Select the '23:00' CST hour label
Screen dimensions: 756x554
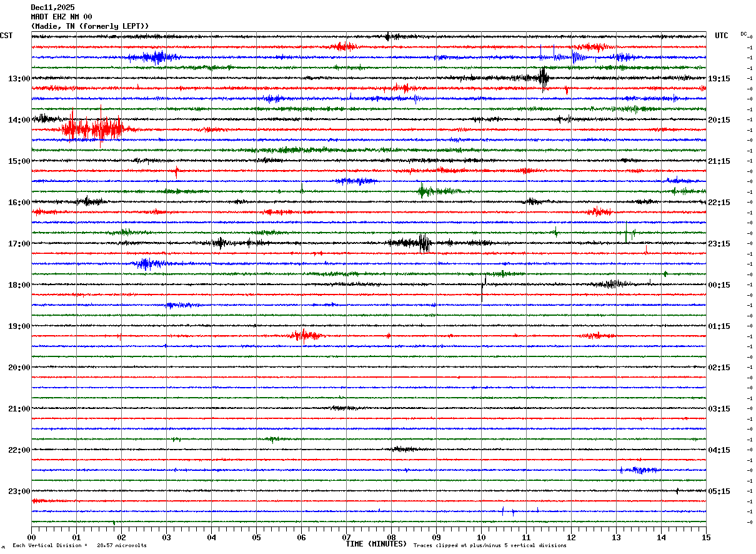coord(19,491)
